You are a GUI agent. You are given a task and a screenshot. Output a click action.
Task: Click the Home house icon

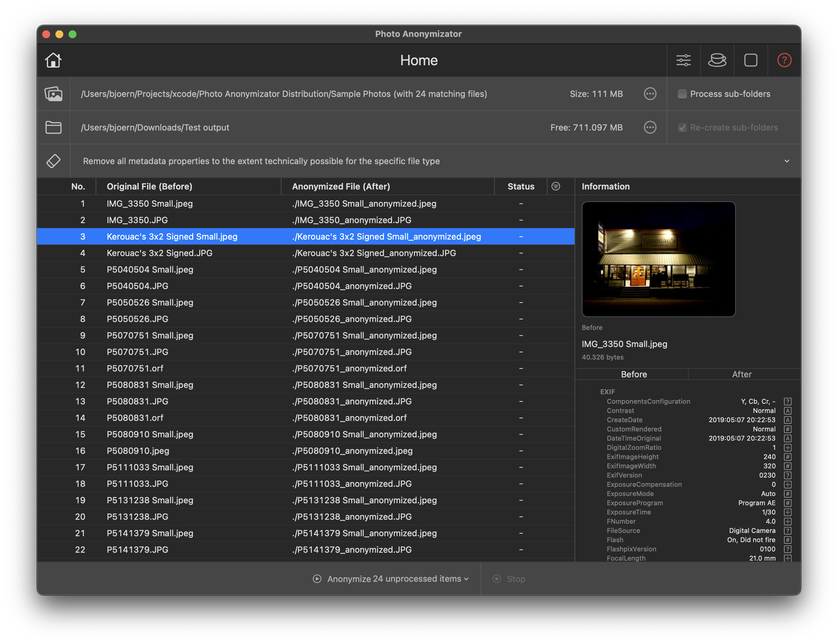tap(53, 60)
